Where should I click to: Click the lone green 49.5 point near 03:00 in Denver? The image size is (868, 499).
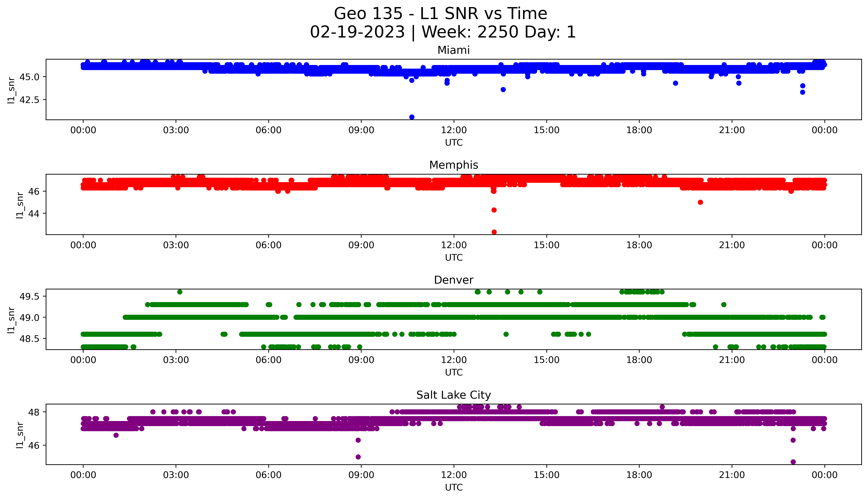(180, 292)
